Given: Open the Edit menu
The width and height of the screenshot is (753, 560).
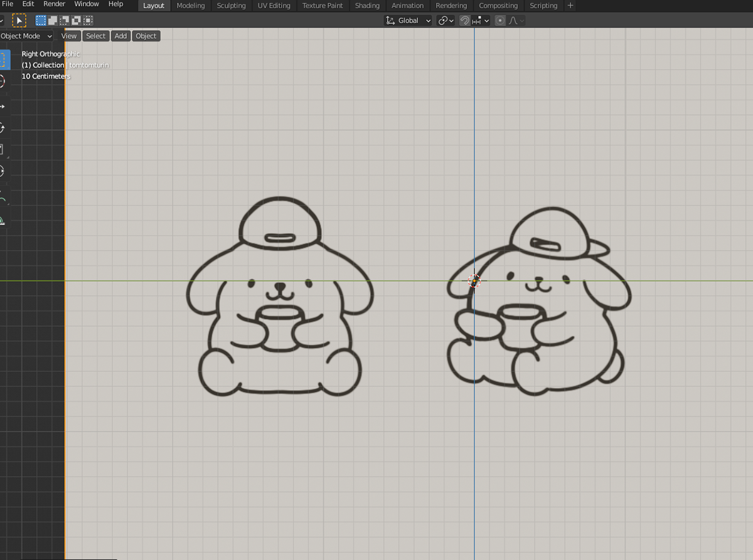Looking at the screenshot, I should point(28,4).
